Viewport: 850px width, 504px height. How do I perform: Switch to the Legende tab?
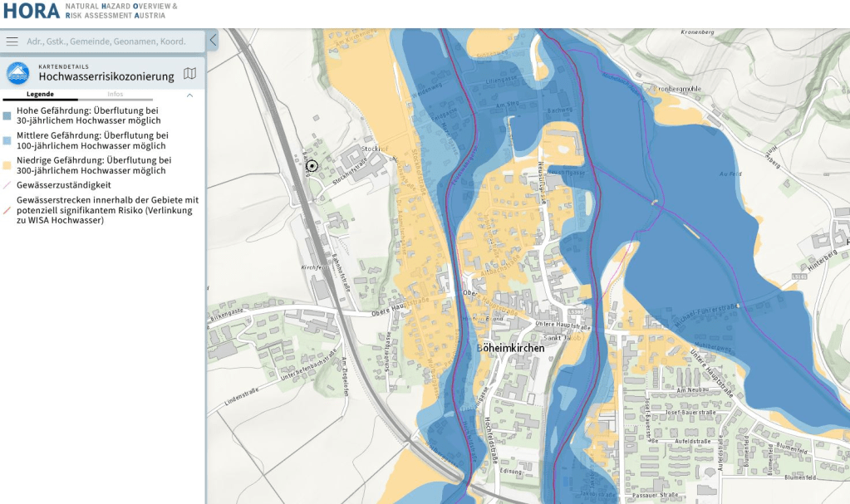[x=40, y=94]
